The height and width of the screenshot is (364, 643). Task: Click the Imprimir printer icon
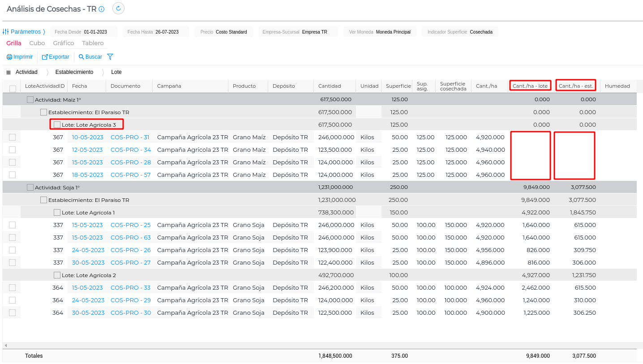9,57
